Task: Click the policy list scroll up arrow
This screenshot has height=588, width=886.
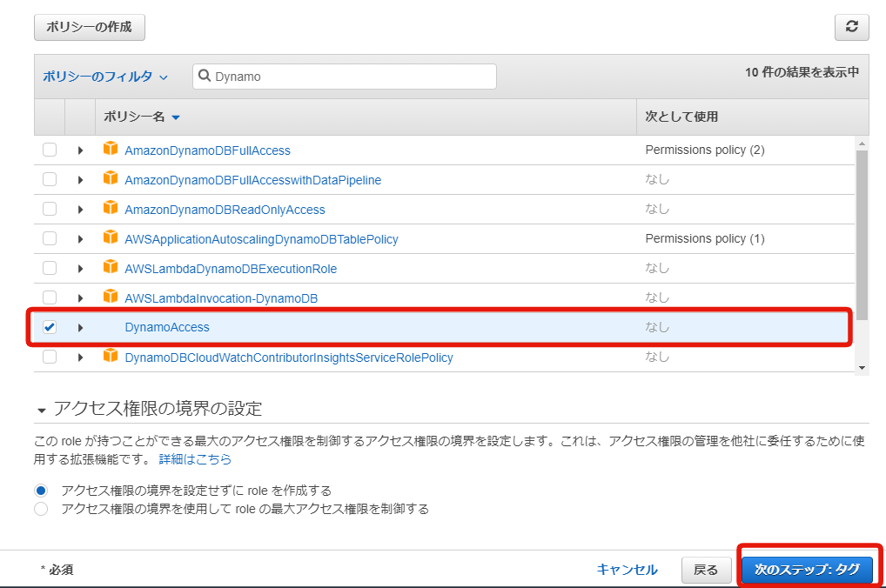Action: (x=862, y=144)
